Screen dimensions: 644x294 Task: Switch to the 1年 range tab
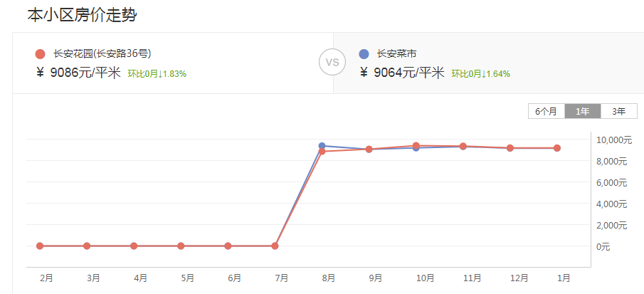[583, 111]
